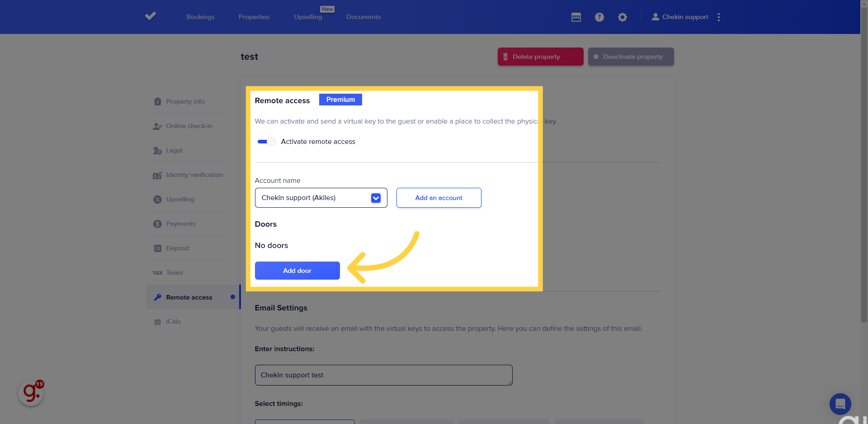Click the red g. guide badge
The image size is (868, 424).
pos(31,393)
